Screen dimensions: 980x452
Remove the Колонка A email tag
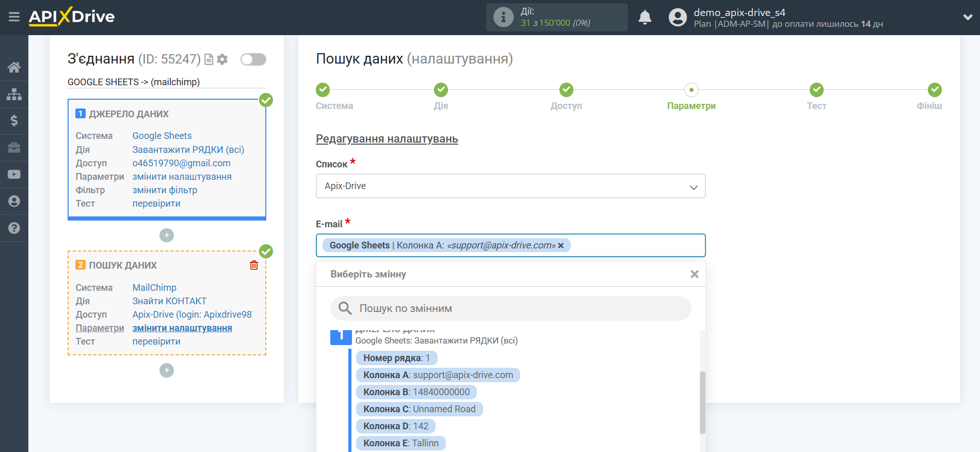pyautogui.click(x=561, y=245)
